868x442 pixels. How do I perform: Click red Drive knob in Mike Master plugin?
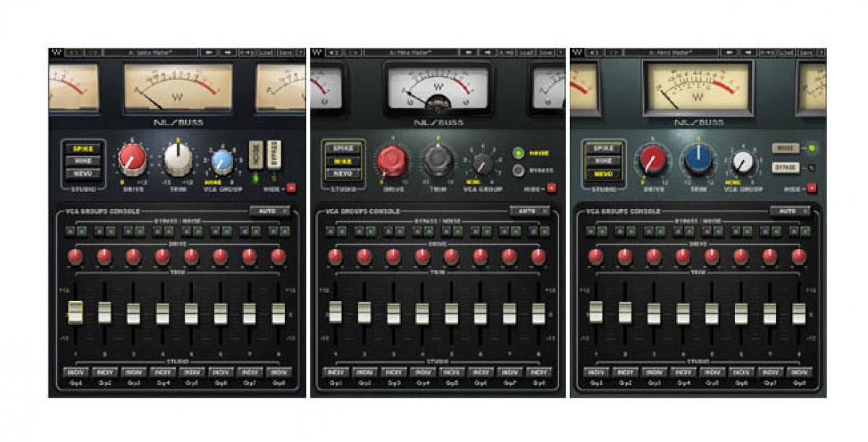coord(392,161)
